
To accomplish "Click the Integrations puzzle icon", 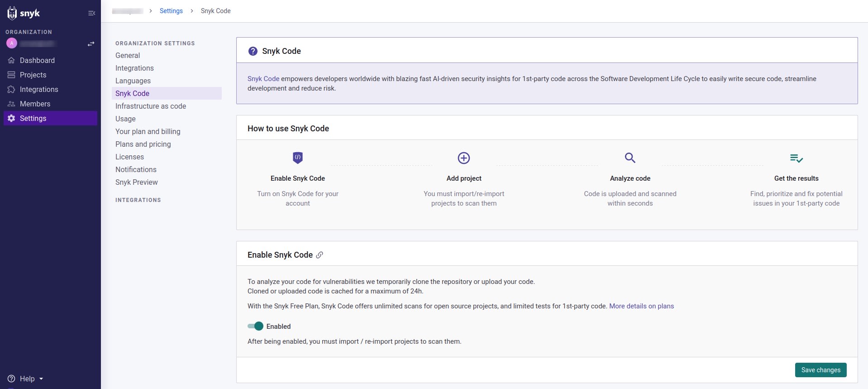I will 11,89.
